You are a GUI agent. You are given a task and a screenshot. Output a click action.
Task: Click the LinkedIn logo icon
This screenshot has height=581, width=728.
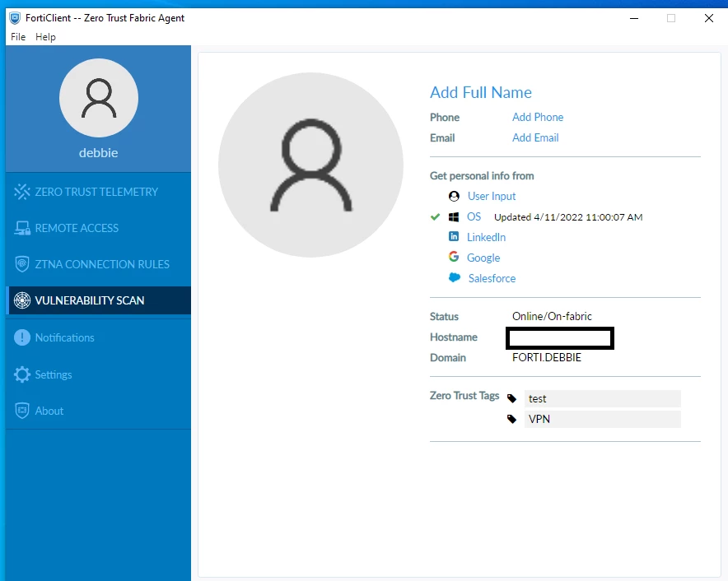[x=454, y=237]
